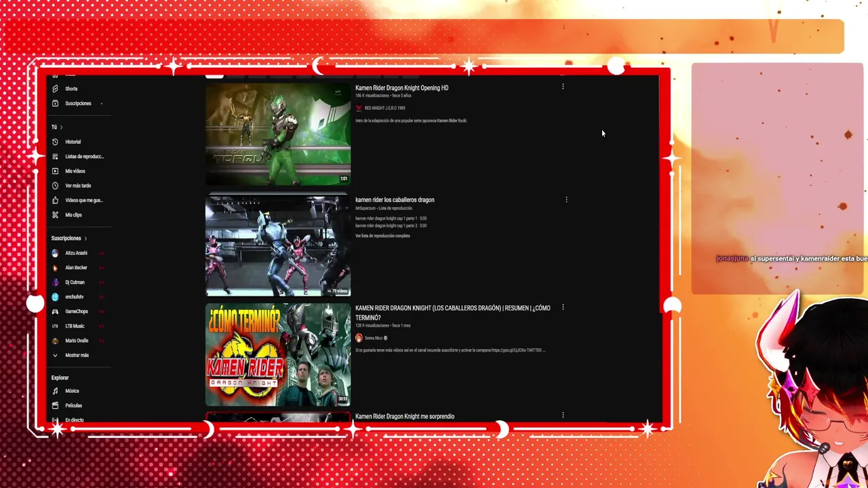Open options menu for Kamen Rider Opening HD
Image resolution: width=868 pixels, height=488 pixels.
(563, 87)
